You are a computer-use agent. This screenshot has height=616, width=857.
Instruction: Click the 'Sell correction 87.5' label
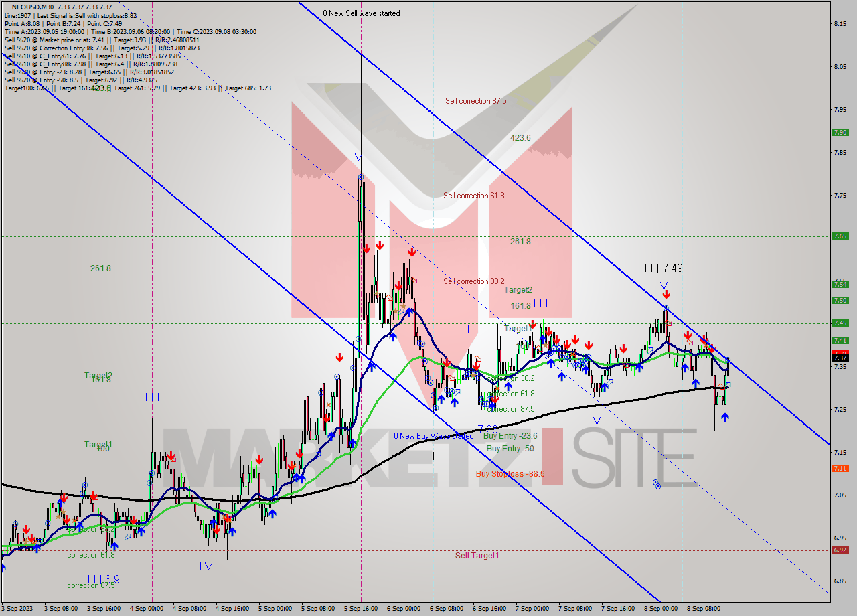pos(476,101)
